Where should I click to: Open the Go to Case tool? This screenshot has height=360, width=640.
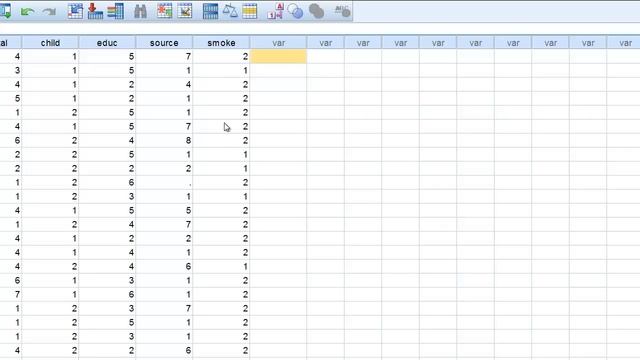pos(75,11)
